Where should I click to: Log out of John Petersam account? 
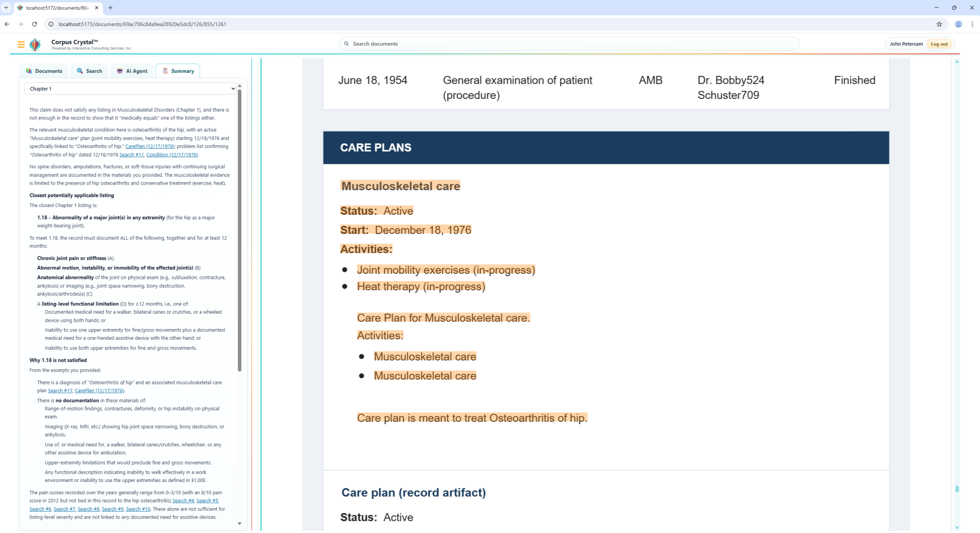[x=939, y=44]
